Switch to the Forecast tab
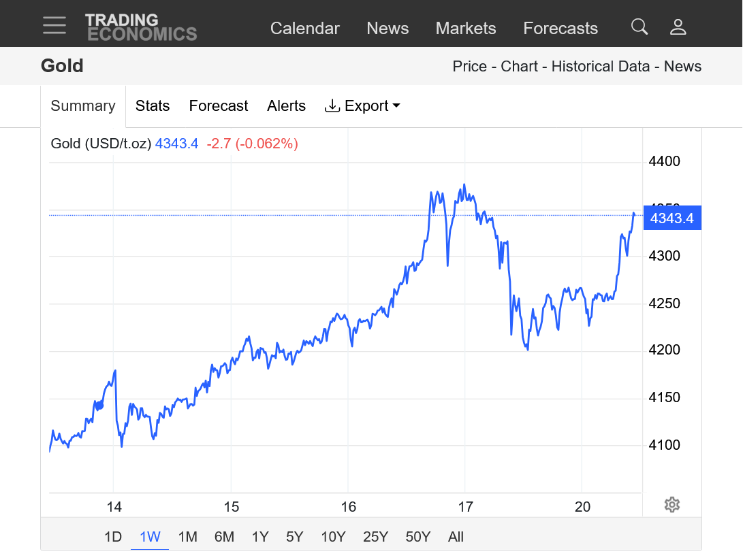743x560 pixels. [x=219, y=106]
